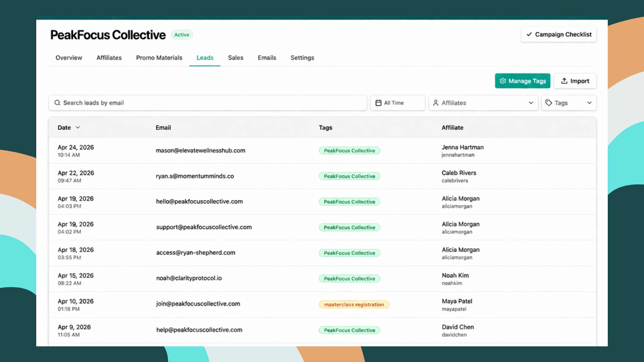Viewport: 644px width, 362px height.
Task: Click the PeakFocus Collective tag on the first lead
Action: [349, 150]
